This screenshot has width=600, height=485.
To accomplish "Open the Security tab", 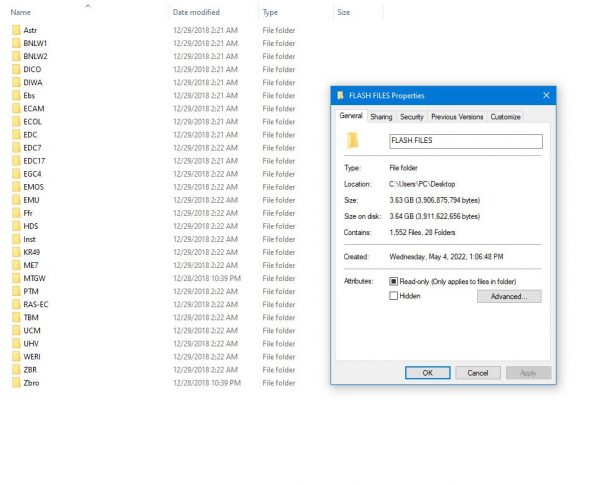I will click(412, 117).
